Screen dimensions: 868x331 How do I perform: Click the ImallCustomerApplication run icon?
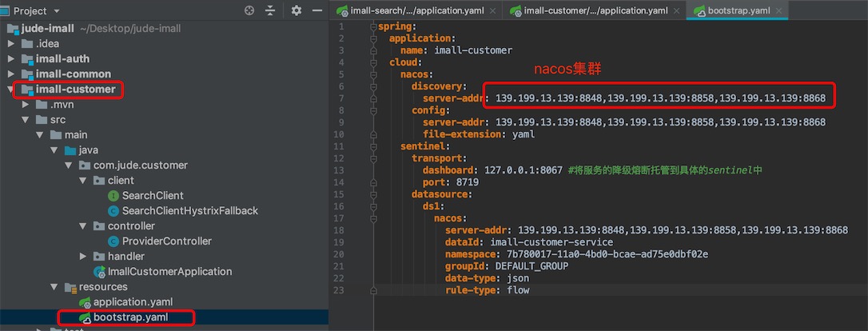pos(100,272)
